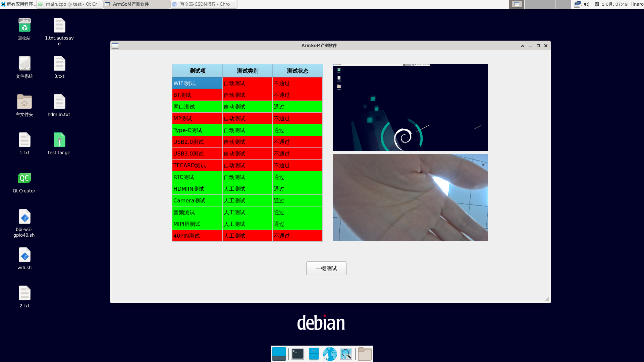Click the camera preview image
Image resolution: width=644 pixels, height=362 pixels.
(x=410, y=198)
